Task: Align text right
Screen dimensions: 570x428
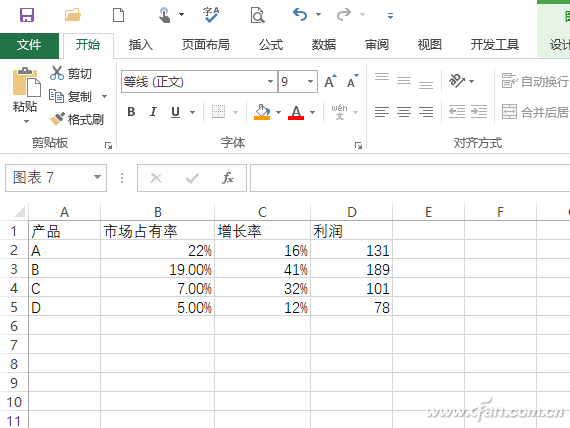Action: pos(426,112)
